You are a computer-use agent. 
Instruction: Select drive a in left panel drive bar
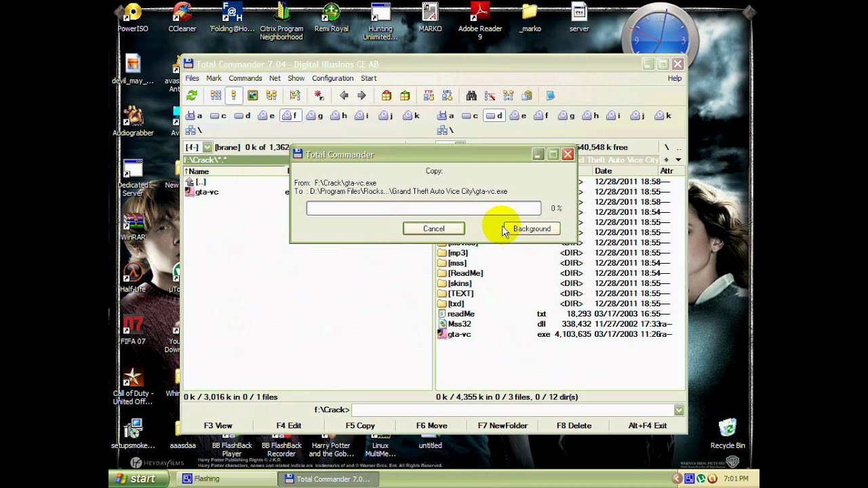coord(195,116)
